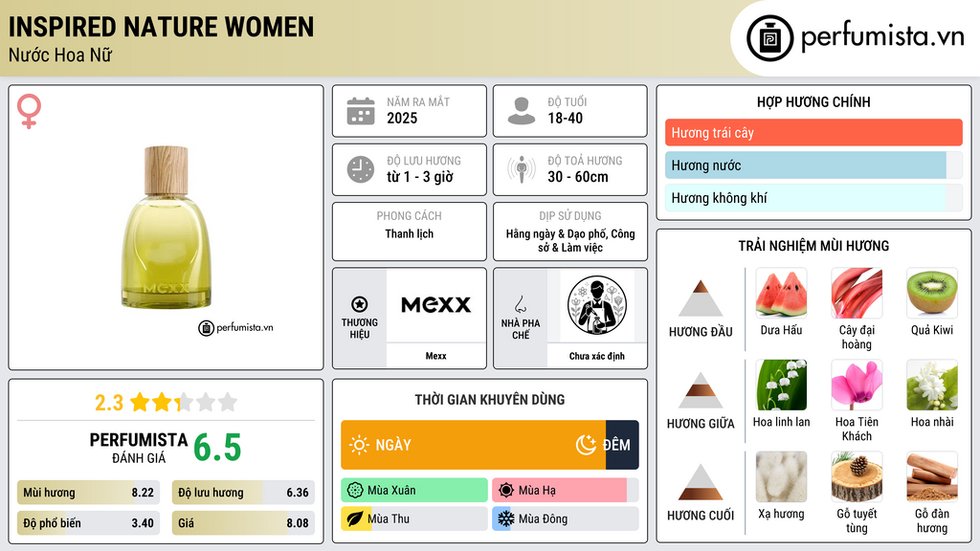Viewport: 980px width, 551px height.
Task: Click the calendar icon beside Năm ra mắt
Action: click(361, 111)
